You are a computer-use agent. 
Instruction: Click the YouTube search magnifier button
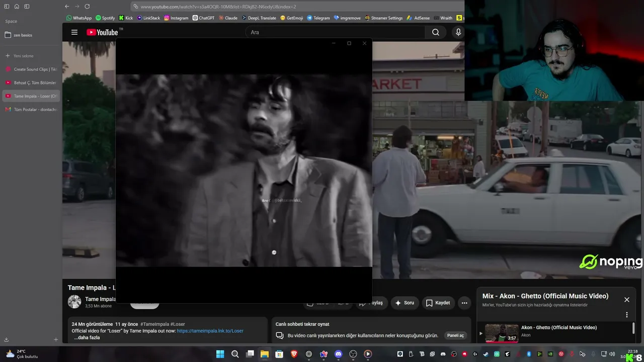click(436, 32)
